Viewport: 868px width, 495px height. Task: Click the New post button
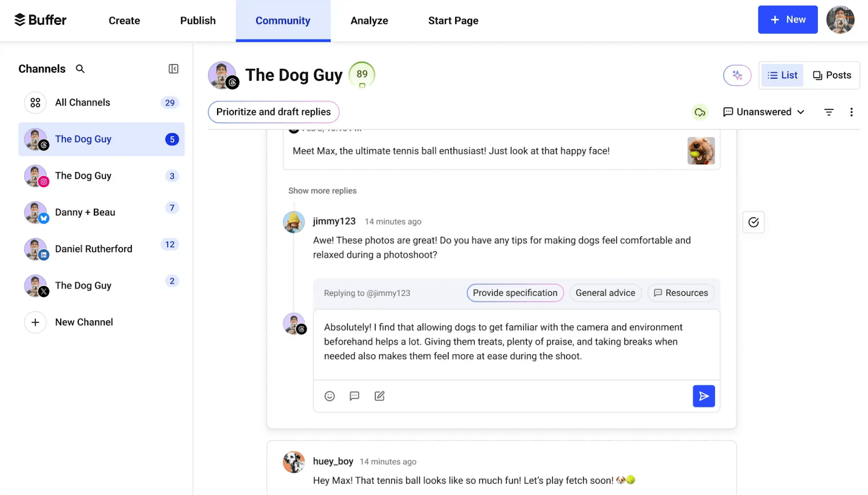point(787,20)
